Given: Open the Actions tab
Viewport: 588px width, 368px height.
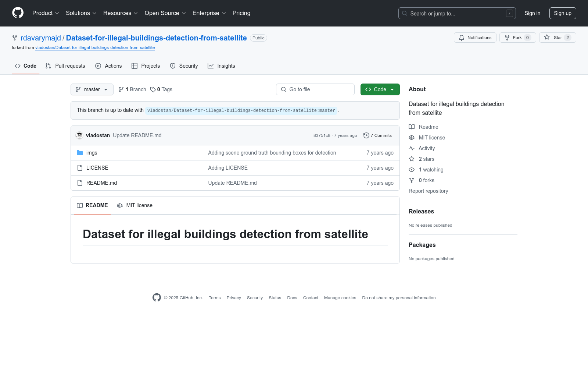Looking at the screenshot, I should [x=108, y=66].
